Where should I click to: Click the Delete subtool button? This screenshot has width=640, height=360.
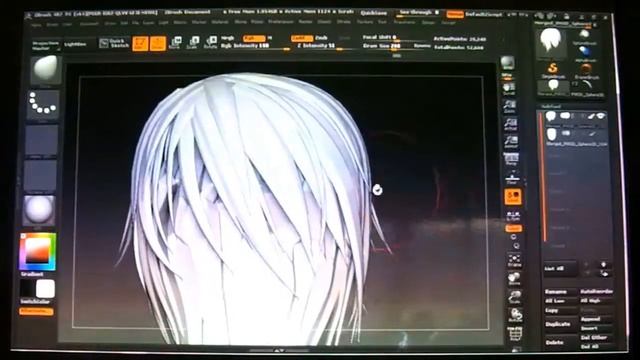coord(561,342)
